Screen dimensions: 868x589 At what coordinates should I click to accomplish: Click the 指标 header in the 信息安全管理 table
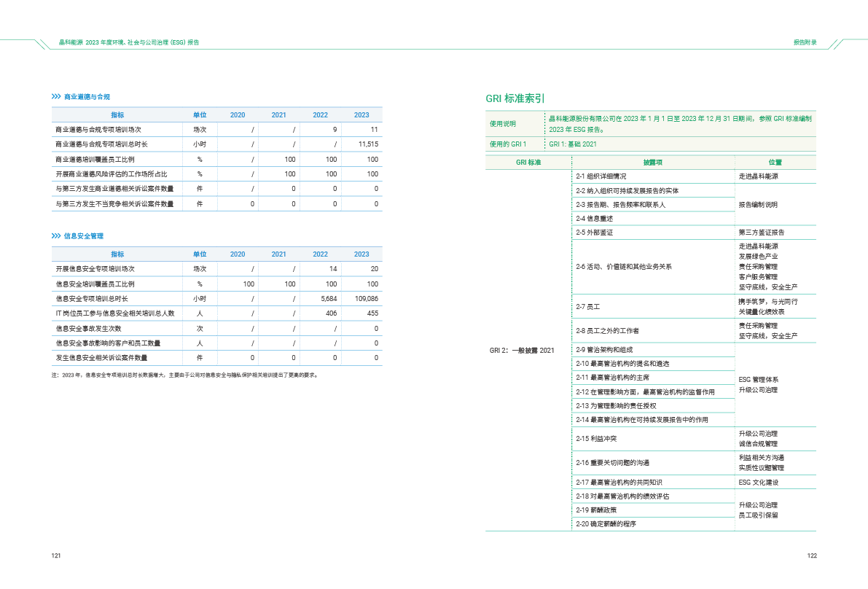117,254
